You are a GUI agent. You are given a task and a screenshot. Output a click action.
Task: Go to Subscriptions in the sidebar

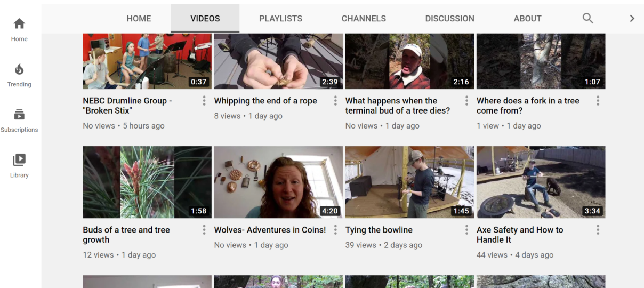(x=19, y=121)
